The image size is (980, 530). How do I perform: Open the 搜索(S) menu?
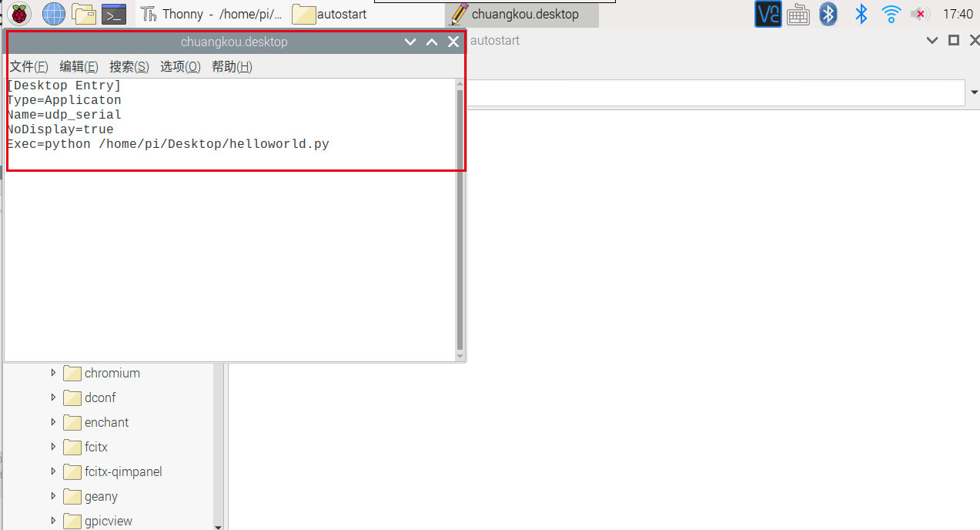pyautogui.click(x=129, y=67)
